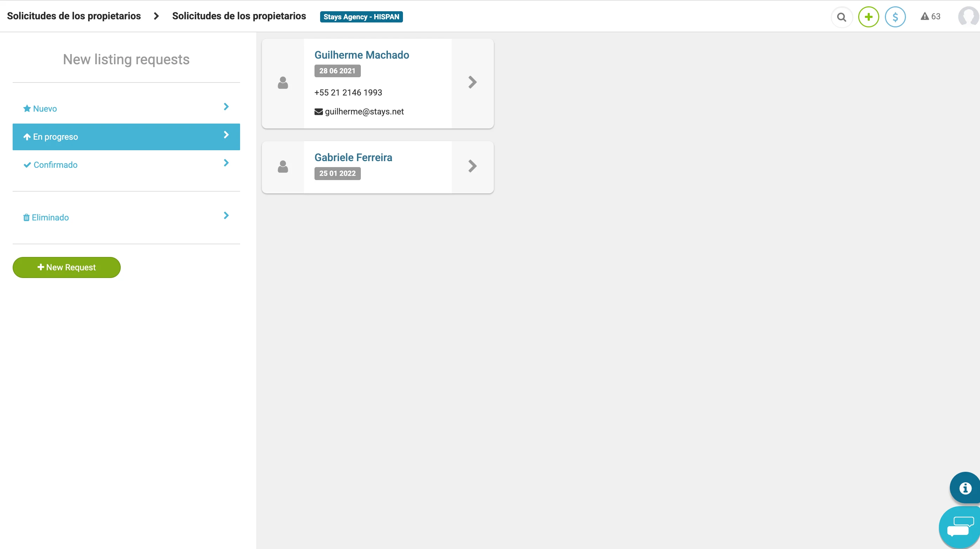
Task: Switch to the Confirmado filter
Action: pos(55,165)
